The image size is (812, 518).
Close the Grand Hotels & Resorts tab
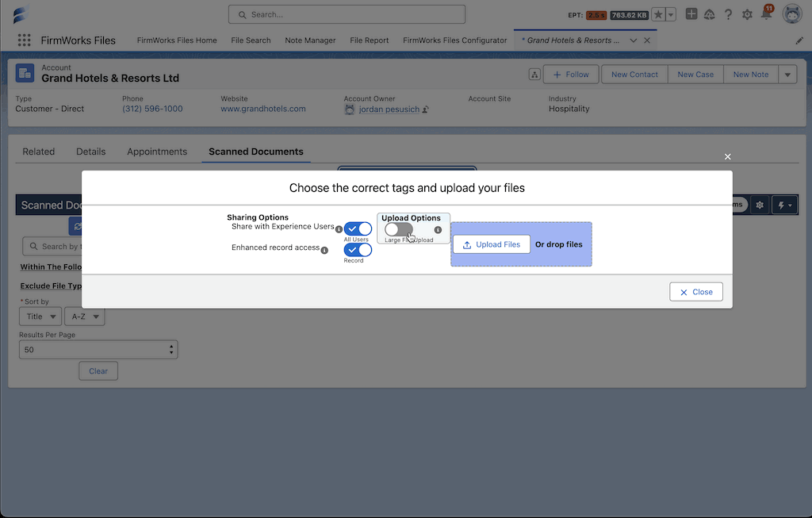(647, 40)
